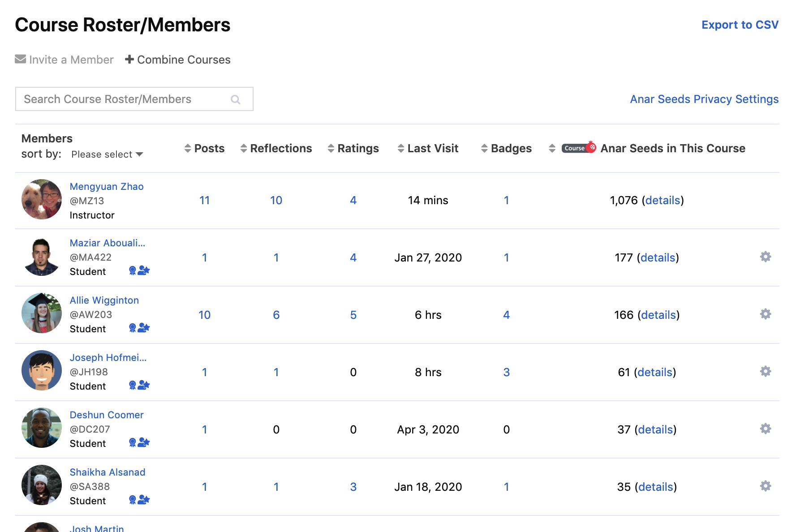792x532 pixels.
Task: Open settings gear for Maziar Abouali row
Action: coord(766,257)
